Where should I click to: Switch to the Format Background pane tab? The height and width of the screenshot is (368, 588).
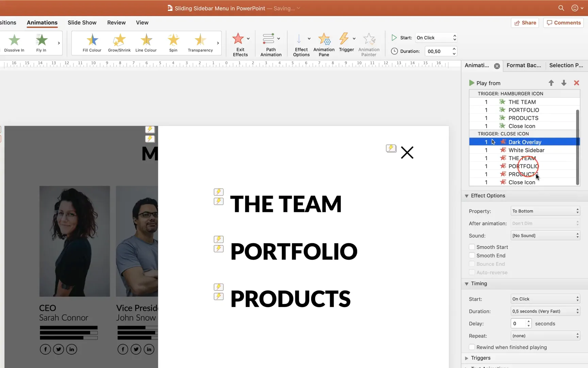524,65
